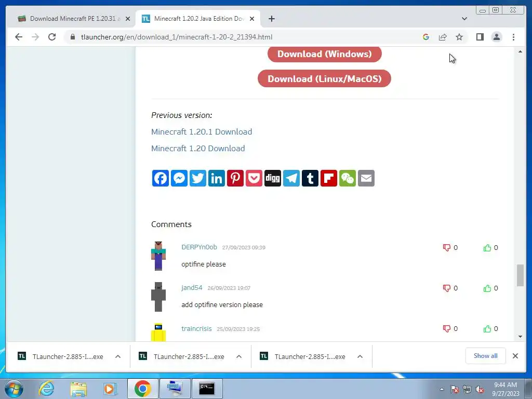Close the Minecraft 1.20.2 Java tab
This screenshot has width=532, height=399.
(x=252, y=19)
